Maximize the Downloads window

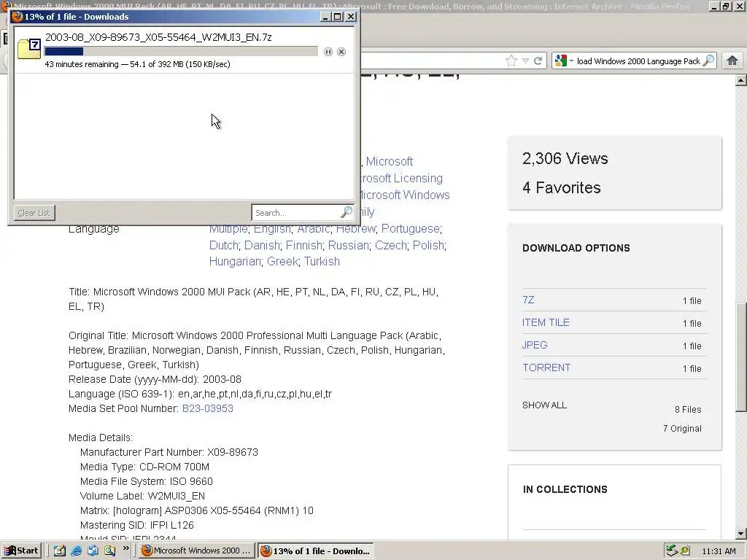coord(338,17)
